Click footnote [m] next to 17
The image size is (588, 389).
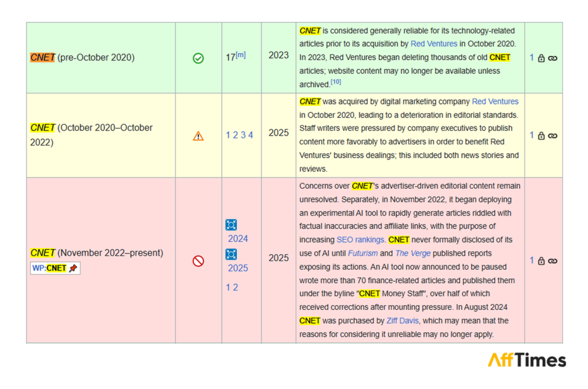241,55
